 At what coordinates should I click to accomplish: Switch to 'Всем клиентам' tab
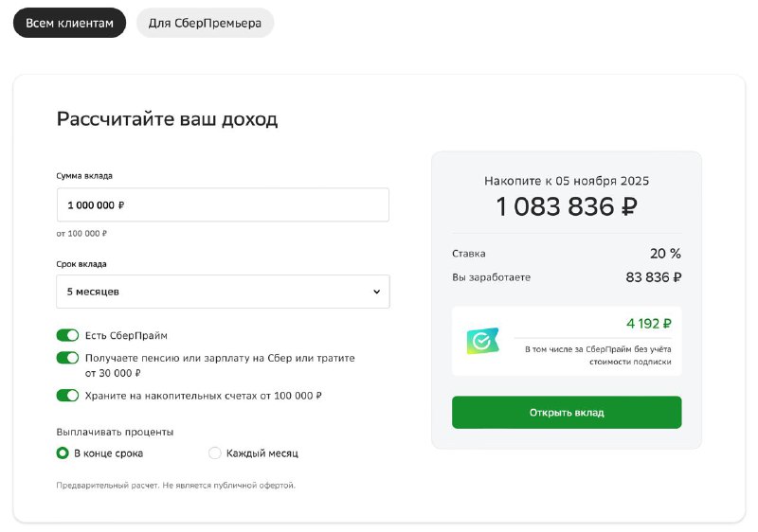click(x=69, y=23)
